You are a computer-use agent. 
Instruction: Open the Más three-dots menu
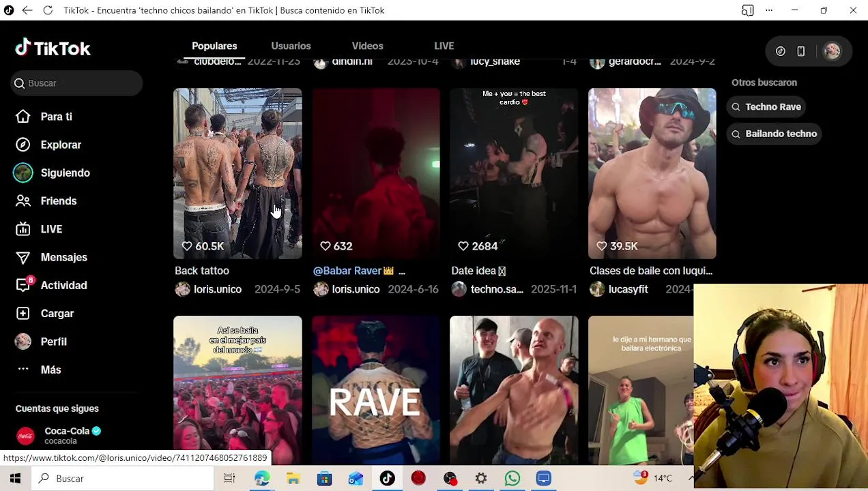(39, 370)
